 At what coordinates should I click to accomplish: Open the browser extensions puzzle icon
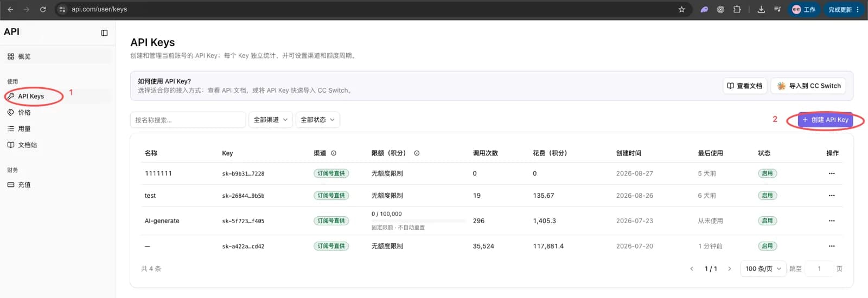pos(737,9)
